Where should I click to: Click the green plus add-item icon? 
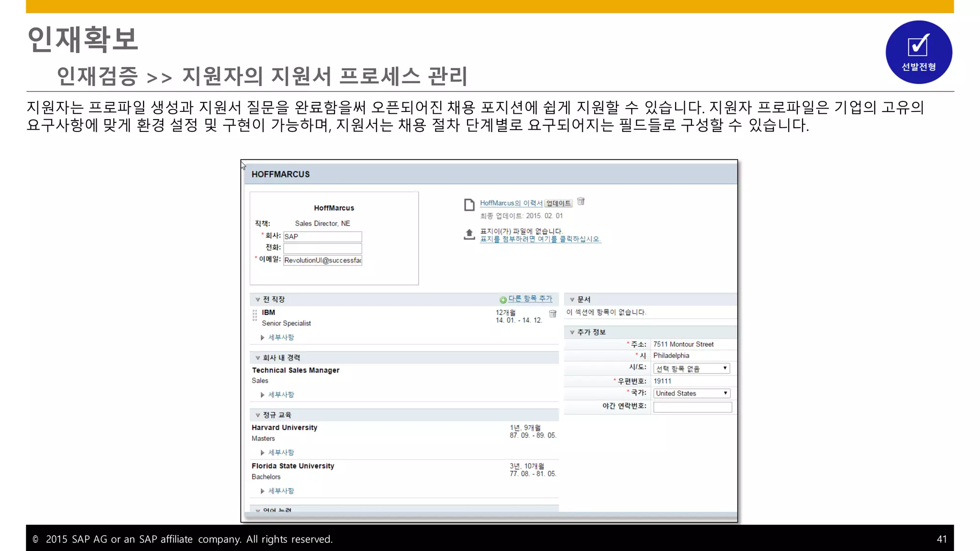[503, 300]
